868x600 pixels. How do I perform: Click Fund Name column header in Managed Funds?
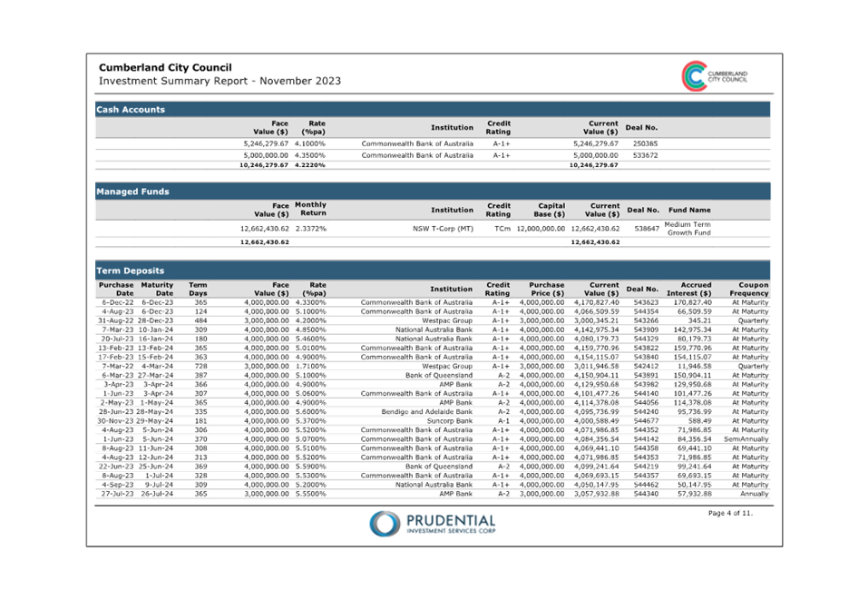coord(689,210)
